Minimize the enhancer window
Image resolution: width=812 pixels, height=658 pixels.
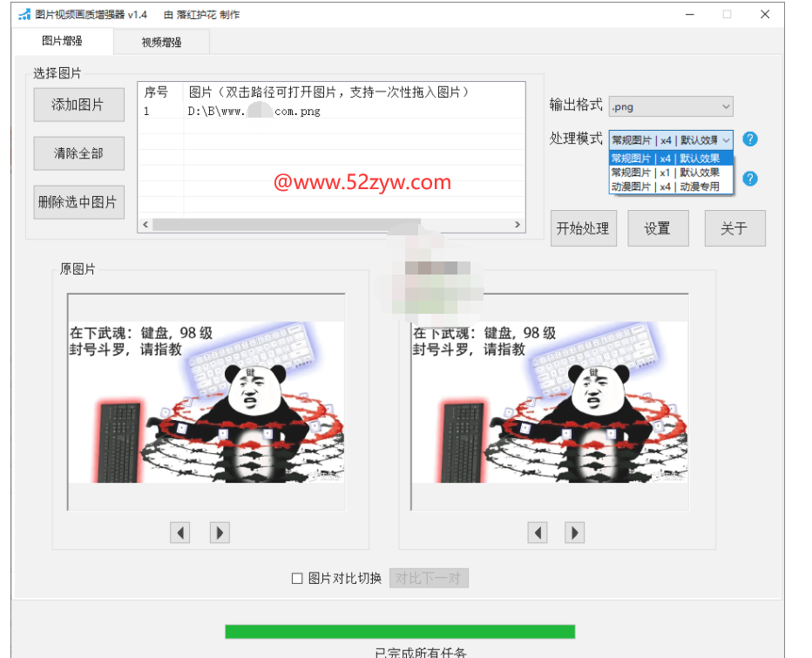click(690, 15)
